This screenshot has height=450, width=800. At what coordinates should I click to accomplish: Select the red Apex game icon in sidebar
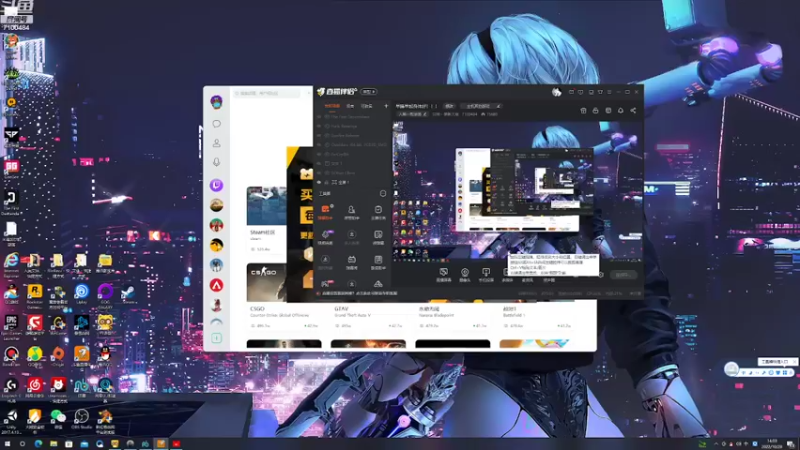click(x=216, y=285)
